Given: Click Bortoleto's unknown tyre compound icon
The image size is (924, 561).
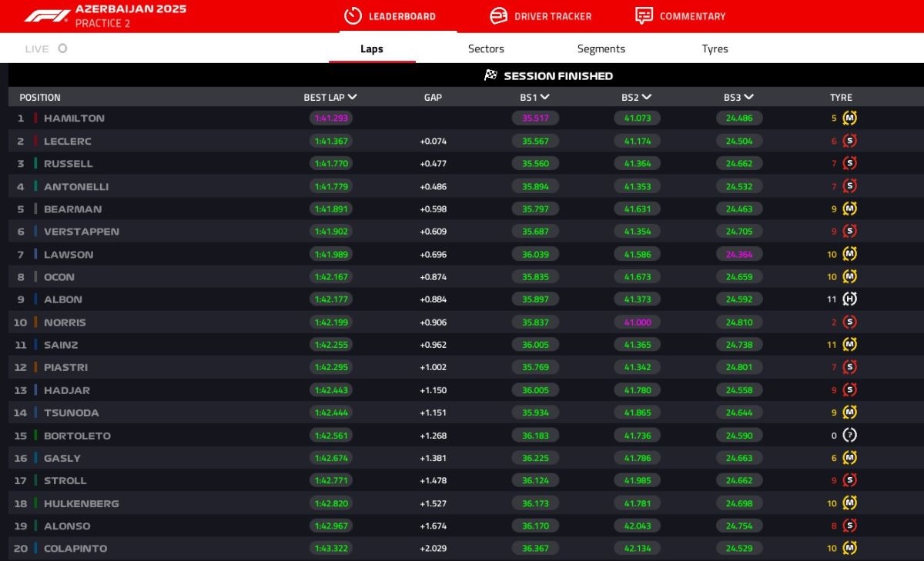Looking at the screenshot, I should point(852,435).
